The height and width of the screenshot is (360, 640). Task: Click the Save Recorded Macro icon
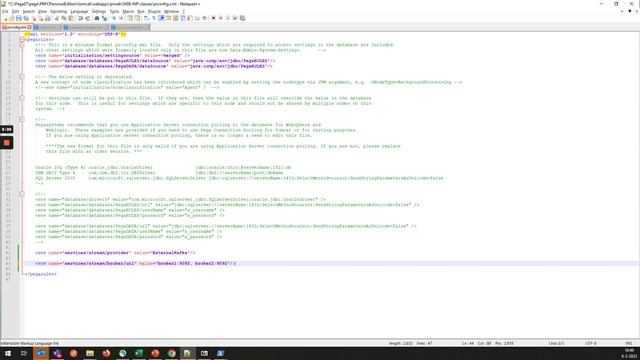click(x=242, y=18)
